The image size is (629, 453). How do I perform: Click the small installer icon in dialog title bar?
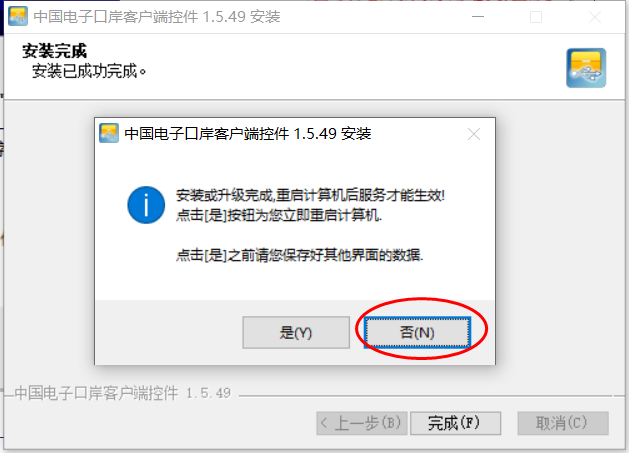tap(109, 133)
